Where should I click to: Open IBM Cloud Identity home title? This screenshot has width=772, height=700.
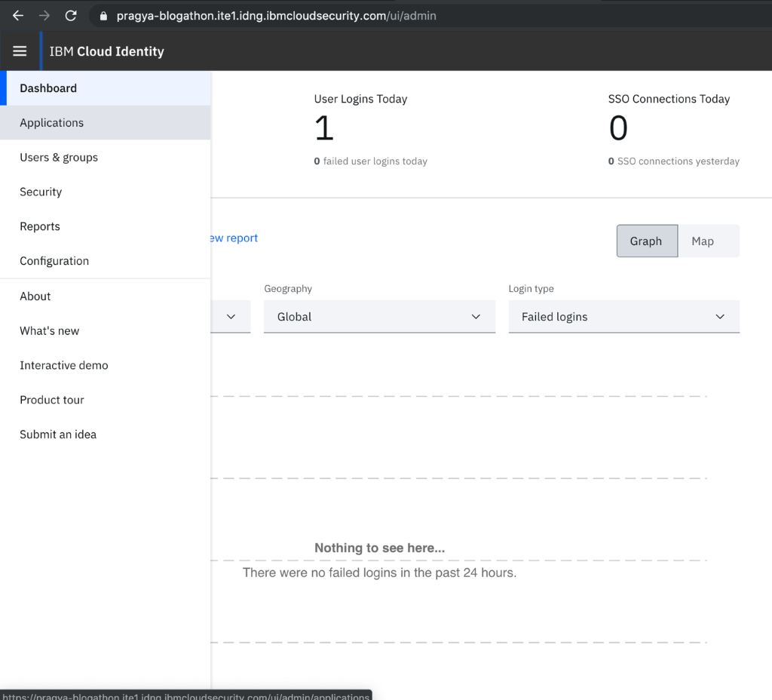point(107,51)
